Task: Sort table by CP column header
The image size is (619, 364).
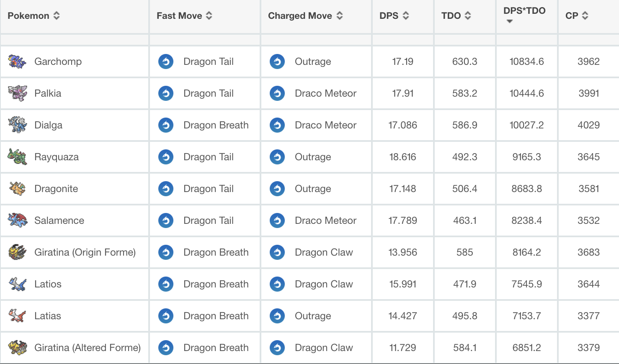Action: click(x=576, y=16)
